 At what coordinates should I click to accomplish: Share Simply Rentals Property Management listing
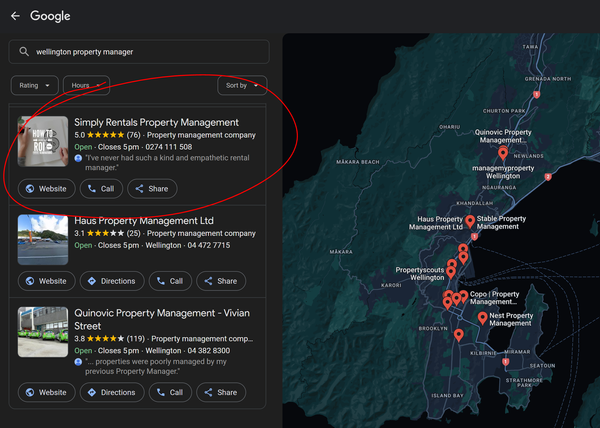[x=152, y=189]
